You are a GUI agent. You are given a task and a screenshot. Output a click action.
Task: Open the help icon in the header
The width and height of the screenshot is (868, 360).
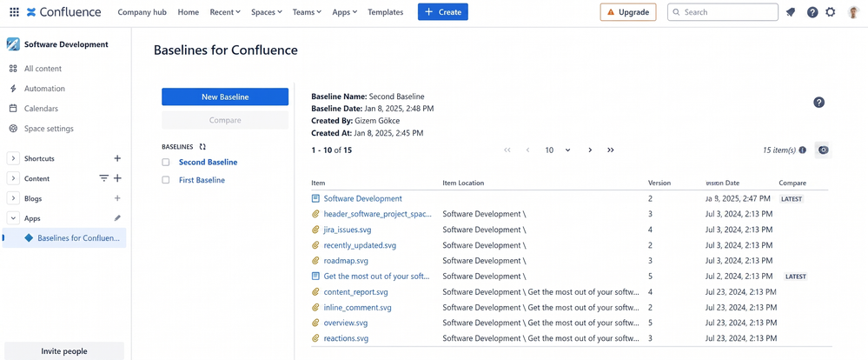coord(812,12)
